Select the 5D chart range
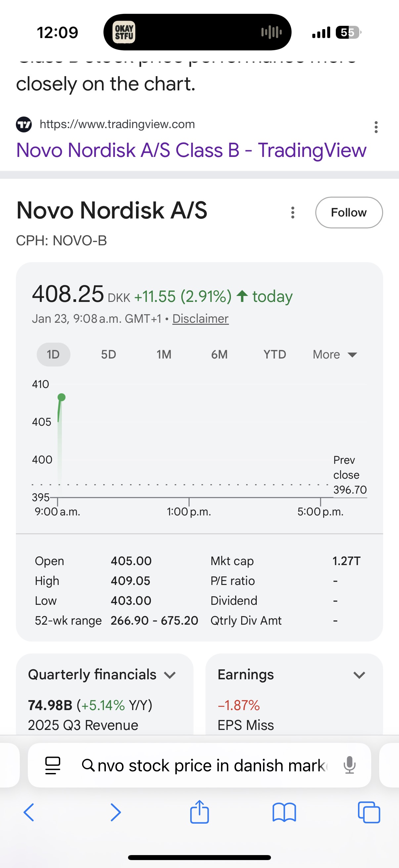The width and height of the screenshot is (399, 868). 109,355
